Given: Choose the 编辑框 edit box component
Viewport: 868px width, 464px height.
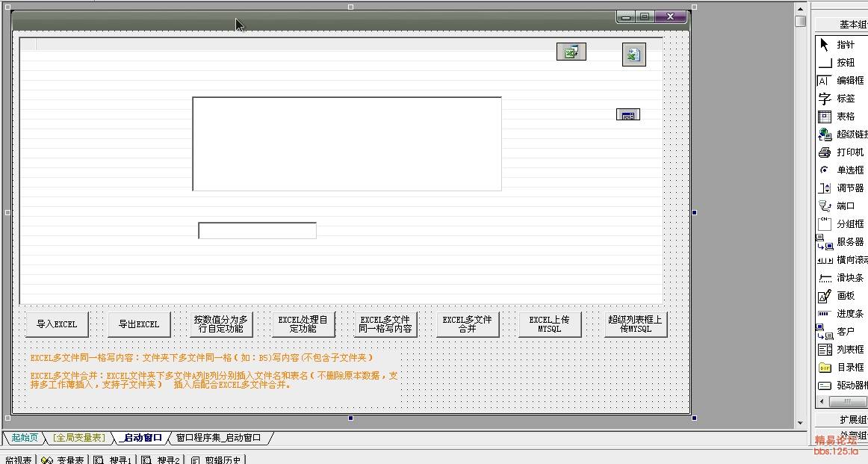Looking at the screenshot, I should pos(841,80).
